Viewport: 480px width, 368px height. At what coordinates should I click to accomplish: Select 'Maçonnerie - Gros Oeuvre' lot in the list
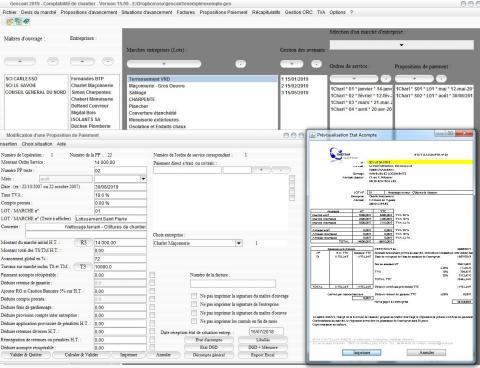(x=157, y=86)
